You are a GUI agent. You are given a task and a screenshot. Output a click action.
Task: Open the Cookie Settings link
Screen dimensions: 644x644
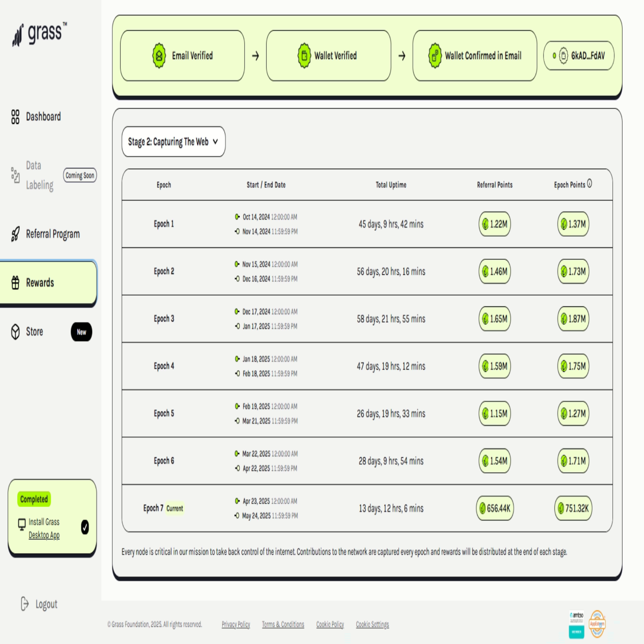tap(372, 624)
